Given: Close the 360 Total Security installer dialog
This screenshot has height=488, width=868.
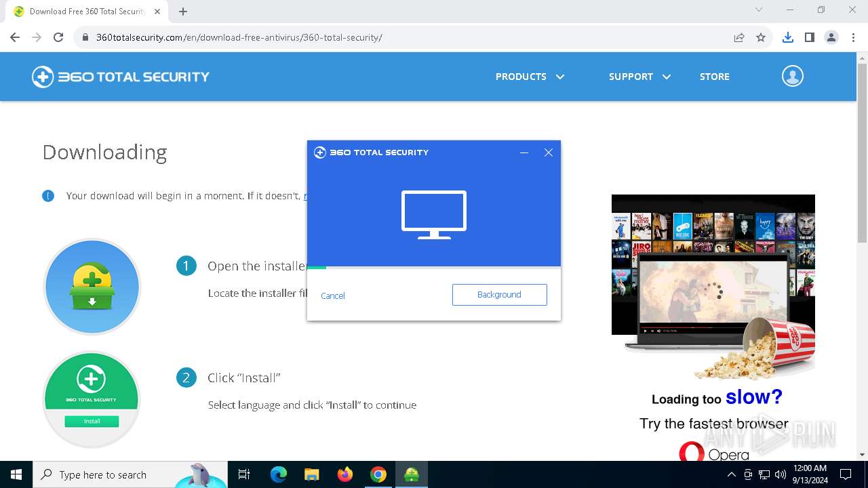Looking at the screenshot, I should tap(549, 152).
